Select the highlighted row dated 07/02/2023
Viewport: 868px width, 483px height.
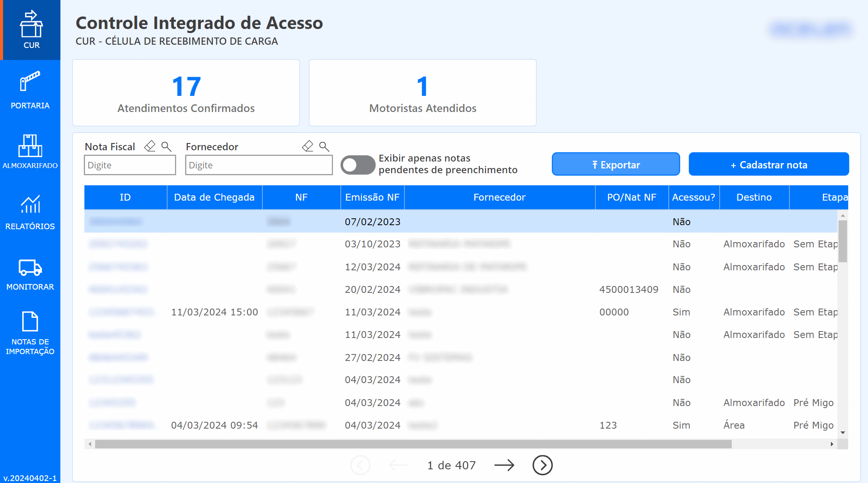[403, 221]
